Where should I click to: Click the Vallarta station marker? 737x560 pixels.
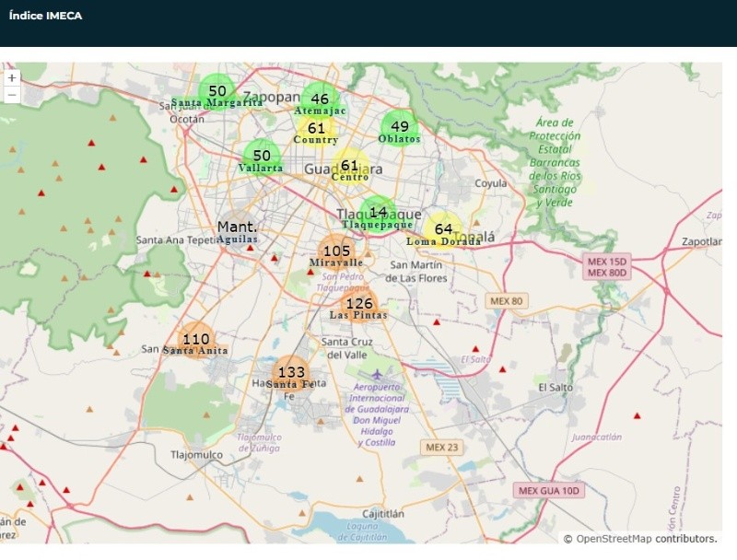262,157
